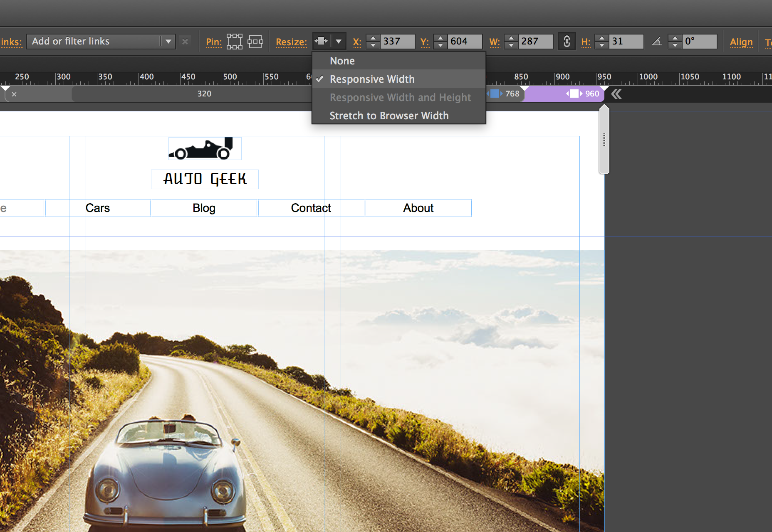
Task: Click the Pin footer/browser icon
Action: 255,42
